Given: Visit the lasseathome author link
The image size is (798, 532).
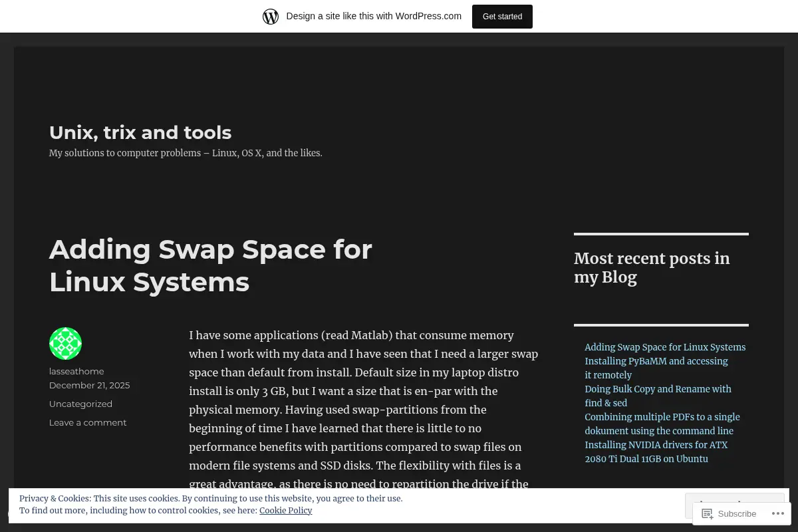Looking at the screenshot, I should (x=76, y=371).
